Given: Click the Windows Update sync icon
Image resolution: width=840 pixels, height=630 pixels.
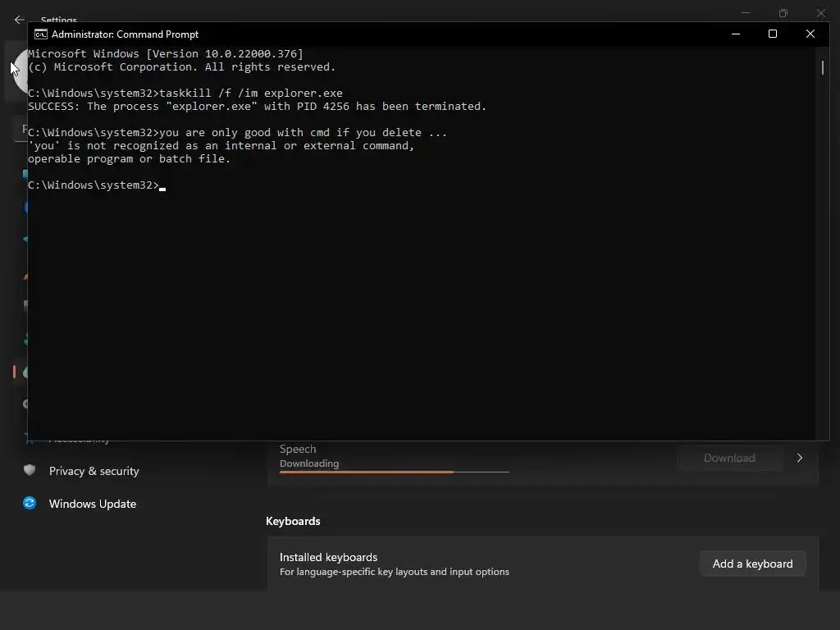Looking at the screenshot, I should tap(30, 503).
